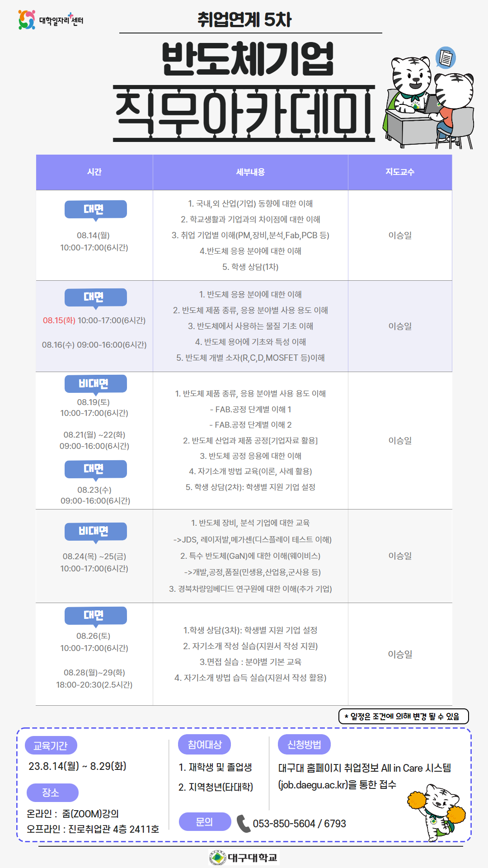This screenshot has width=488, height=868.
Task: Click the 시간 column header
Action: point(94,172)
